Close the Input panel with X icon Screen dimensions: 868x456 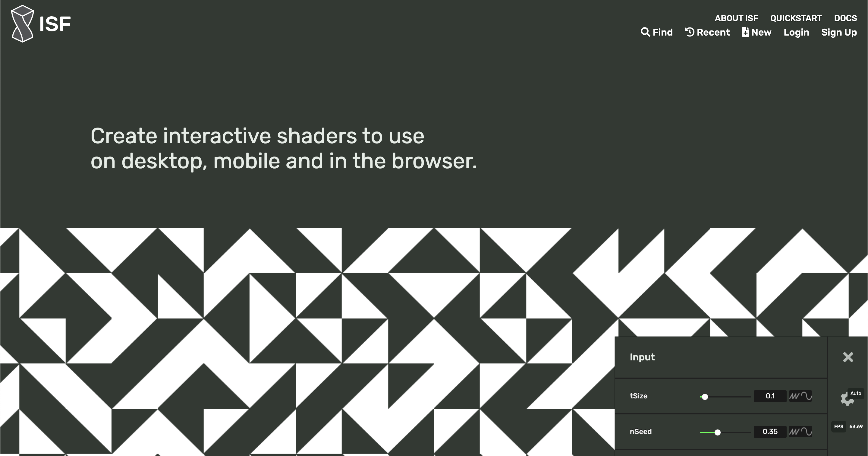pyautogui.click(x=848, y=357)
